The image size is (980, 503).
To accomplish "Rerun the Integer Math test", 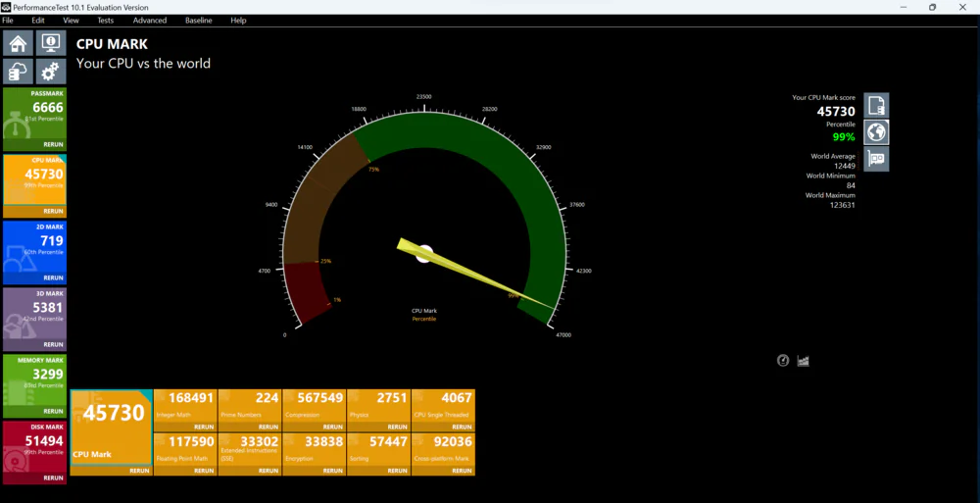I will (204, 427).
